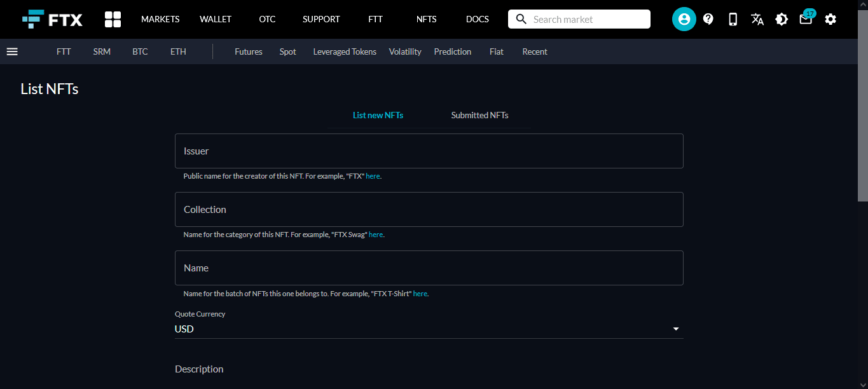Open the Leveraged Tokens category
The height and width of the screenshot is (389, 868).
pyautogui.click(x=345, y=51)
